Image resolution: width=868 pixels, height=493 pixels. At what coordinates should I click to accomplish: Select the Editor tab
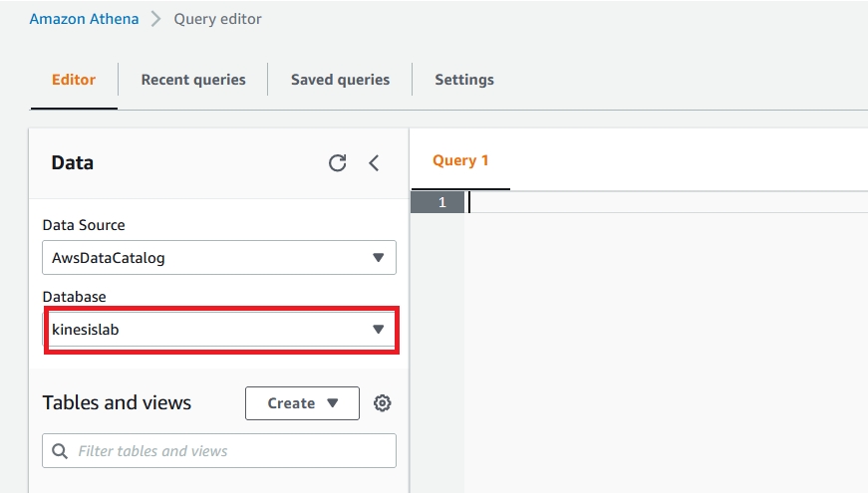74,80
